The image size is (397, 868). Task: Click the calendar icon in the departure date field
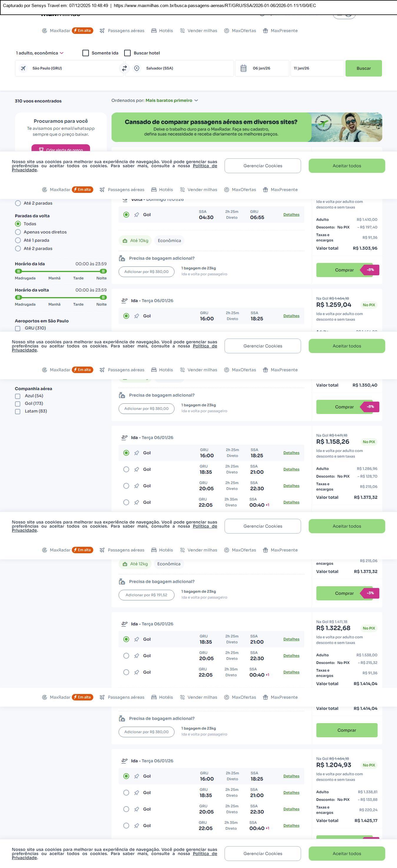point(243,68)
